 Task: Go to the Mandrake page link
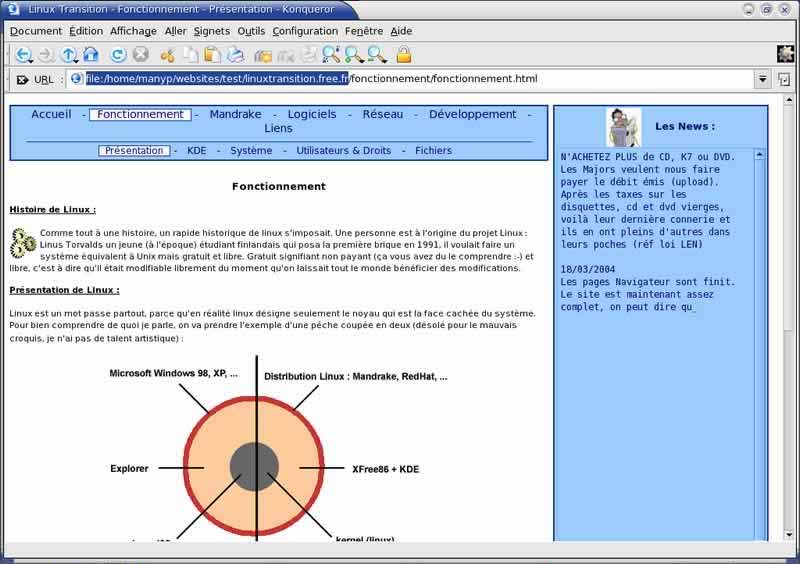pyautogui.click(x=235, y=114)
